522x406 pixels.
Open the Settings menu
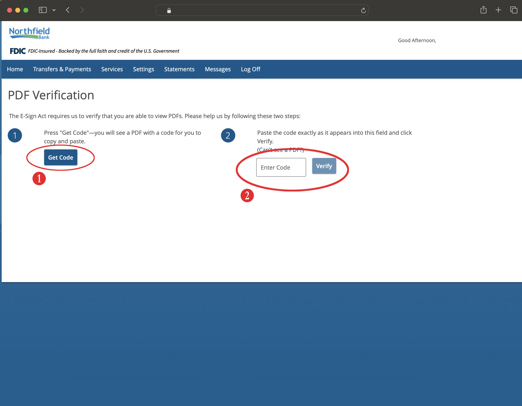143,69
